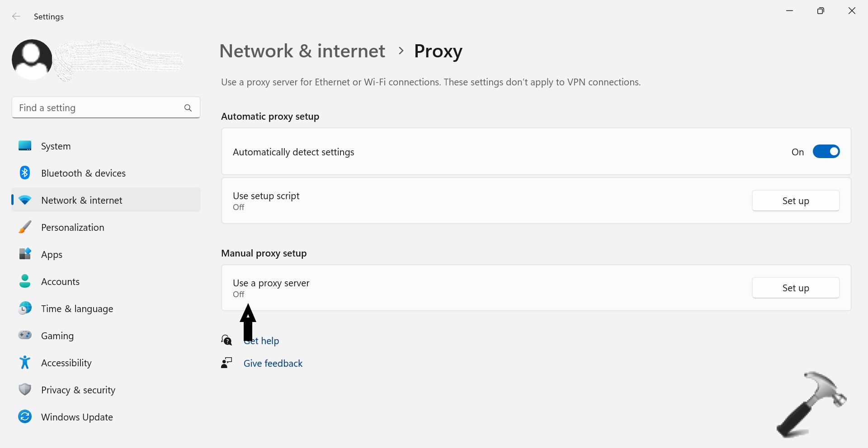Click the Windows Update refresh icon
Viewport: 868px width, 448px height.
[x=25, y=416]
